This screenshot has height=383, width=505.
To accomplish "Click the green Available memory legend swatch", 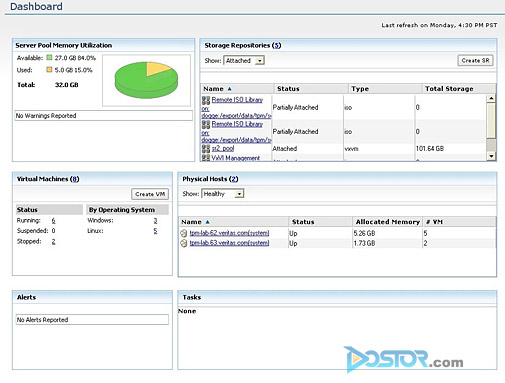I will tap(49, 58).
